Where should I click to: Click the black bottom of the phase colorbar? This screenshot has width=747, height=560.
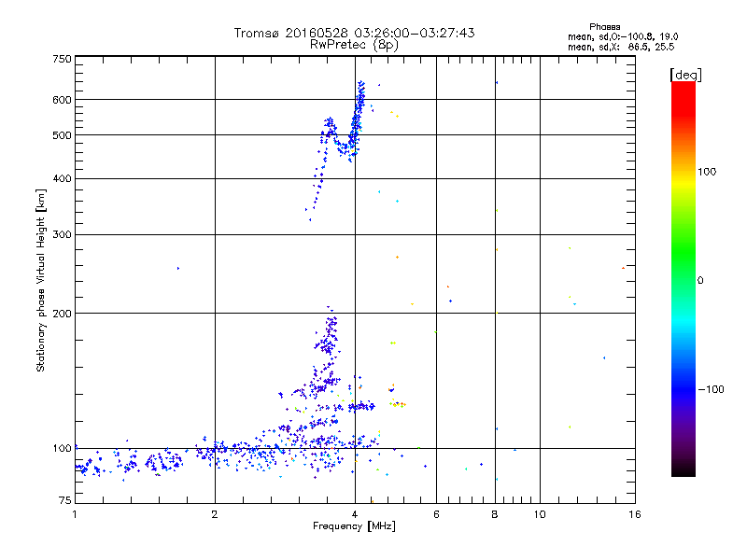coord(684,469)
